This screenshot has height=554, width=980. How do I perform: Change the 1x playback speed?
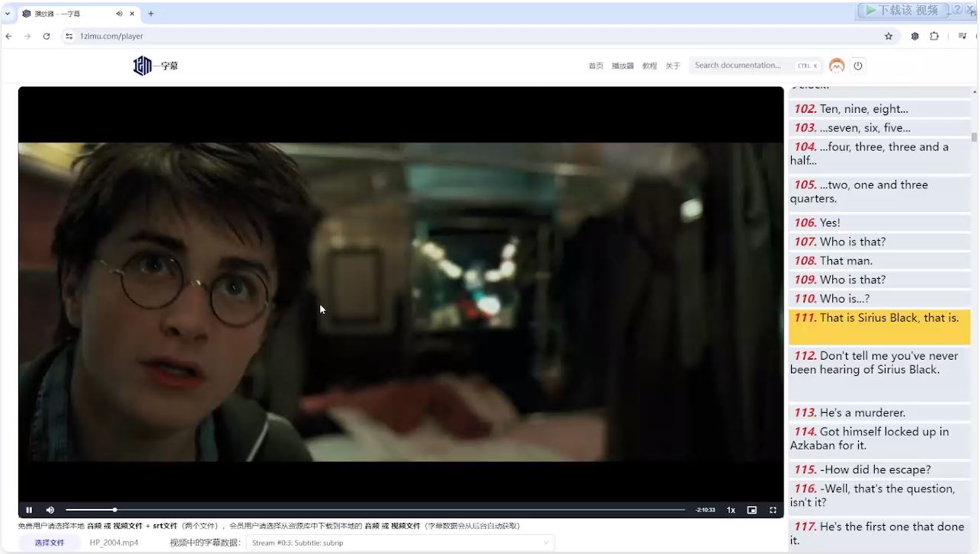pos(731,510)
